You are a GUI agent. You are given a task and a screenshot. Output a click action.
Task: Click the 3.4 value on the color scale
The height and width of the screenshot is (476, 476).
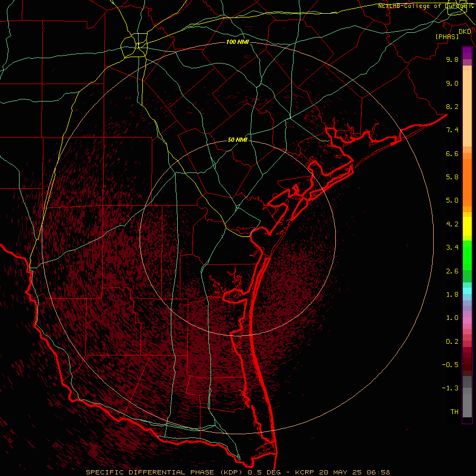(x=452, y=248)
